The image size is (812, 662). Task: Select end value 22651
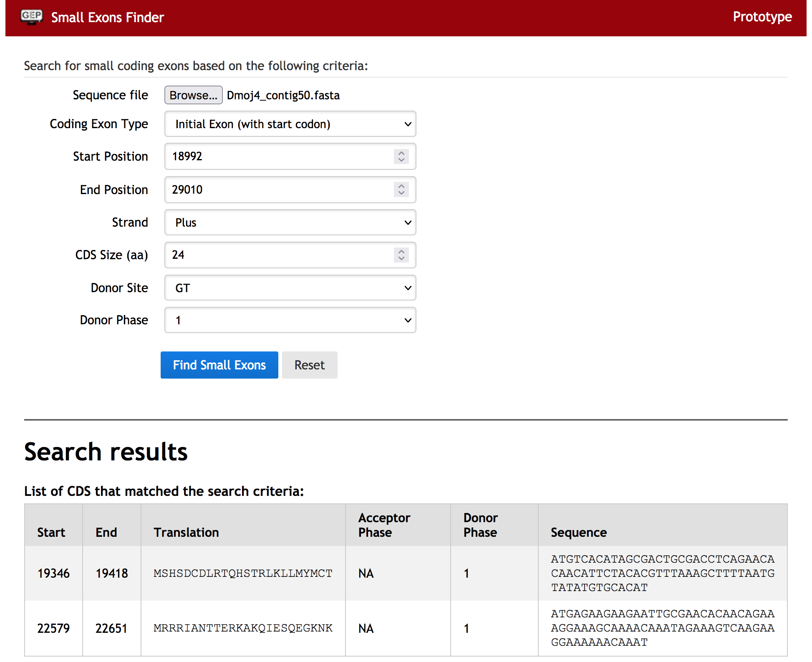[x=111, y=629]
